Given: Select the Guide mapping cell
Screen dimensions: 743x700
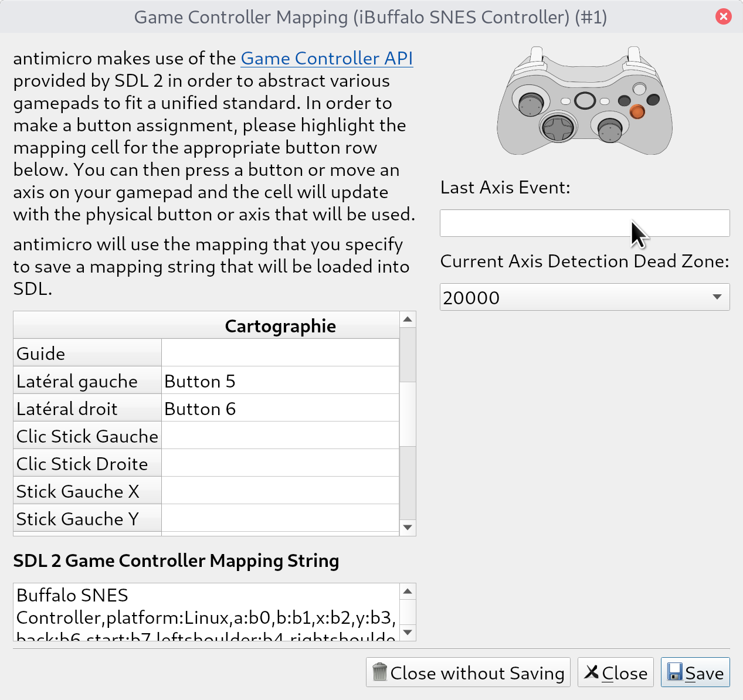Looking at the screenshot, I should tap(280, 353).
